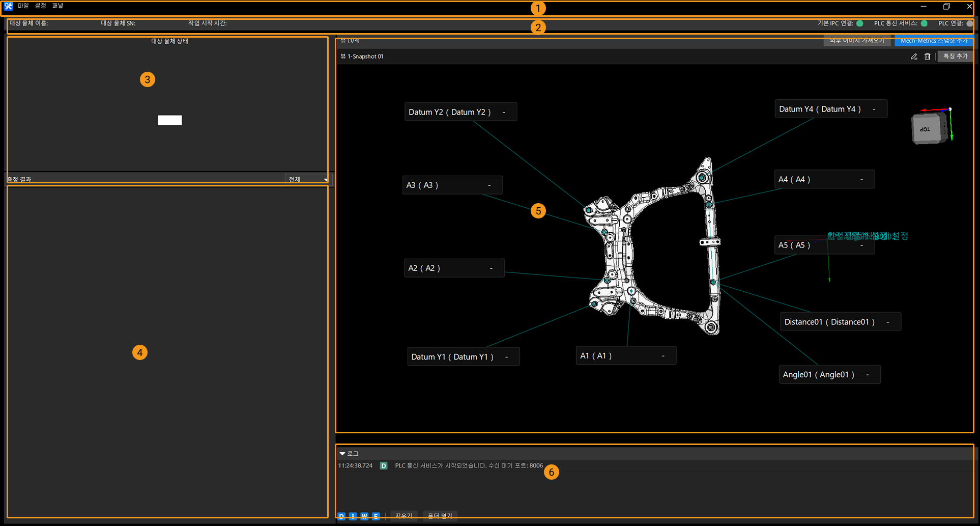Select the Angle01 feature label
The width and height of the screenshot is (980, 526).
pyautogui.click(x=830, y=375)
